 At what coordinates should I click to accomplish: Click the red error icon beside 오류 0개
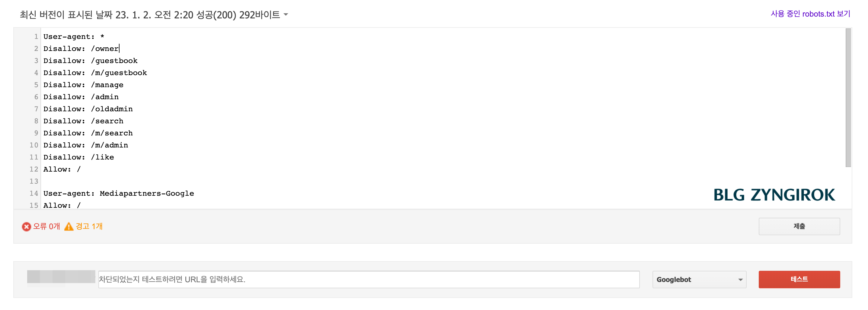click(x=26, y=226)
